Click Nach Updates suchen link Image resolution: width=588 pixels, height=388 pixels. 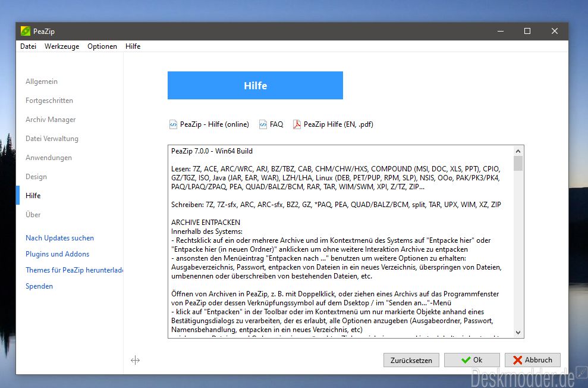[59, 238]
